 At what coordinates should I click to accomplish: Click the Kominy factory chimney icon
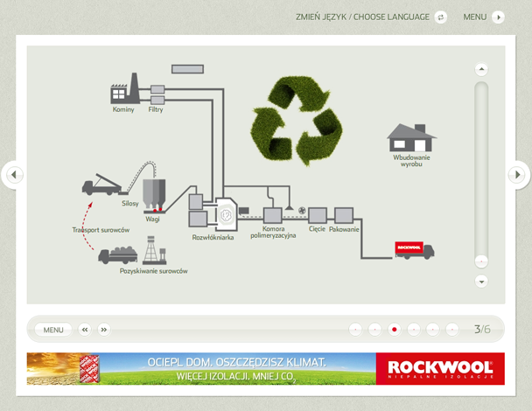[x=124, y=89]
